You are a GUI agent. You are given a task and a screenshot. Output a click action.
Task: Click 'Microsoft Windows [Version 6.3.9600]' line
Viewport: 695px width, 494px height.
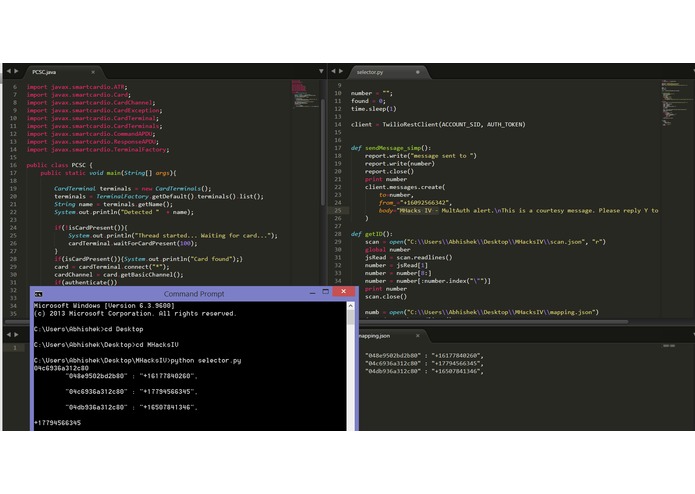click(104, 306)
